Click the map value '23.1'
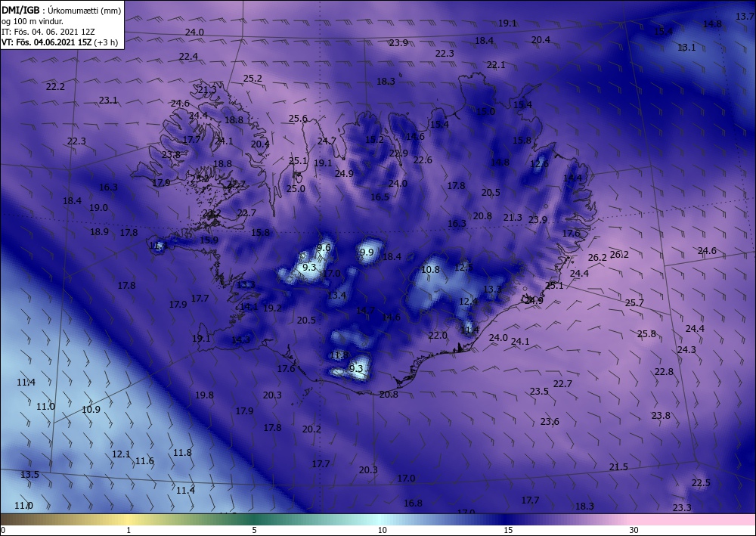Image resolution: width=756 pixels, height=536 pixels. click(x=108, y=101)
